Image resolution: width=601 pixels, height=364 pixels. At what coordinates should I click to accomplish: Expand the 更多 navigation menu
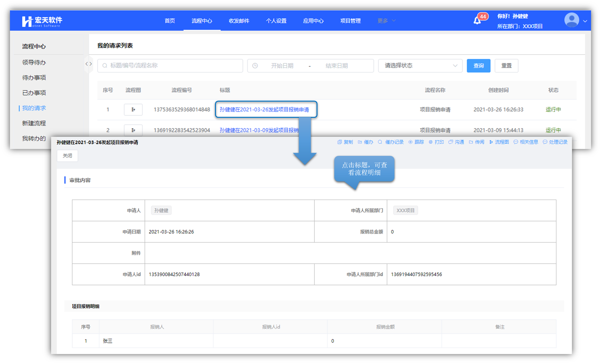coord(386,21)
